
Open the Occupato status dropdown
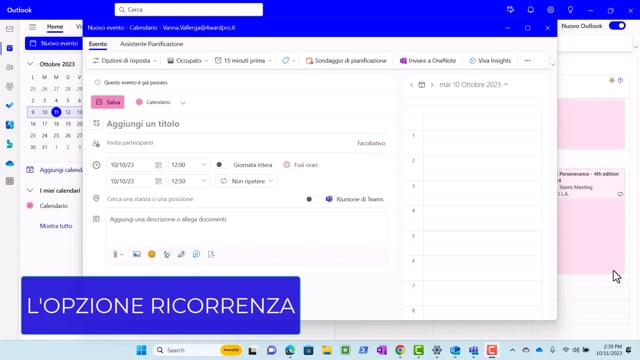[x=187, y=60]
